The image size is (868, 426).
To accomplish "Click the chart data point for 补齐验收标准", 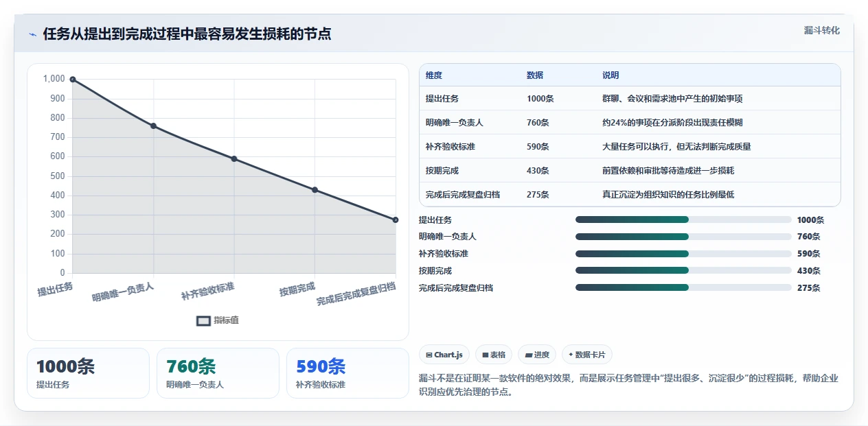I will [234, 159].
